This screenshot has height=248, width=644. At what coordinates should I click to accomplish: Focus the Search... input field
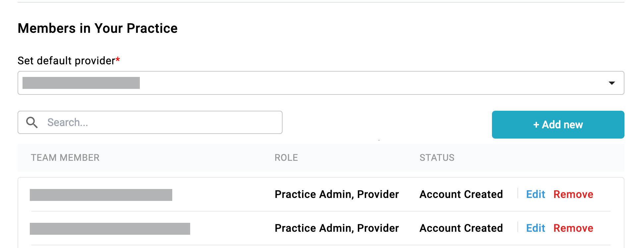point(150,122)
